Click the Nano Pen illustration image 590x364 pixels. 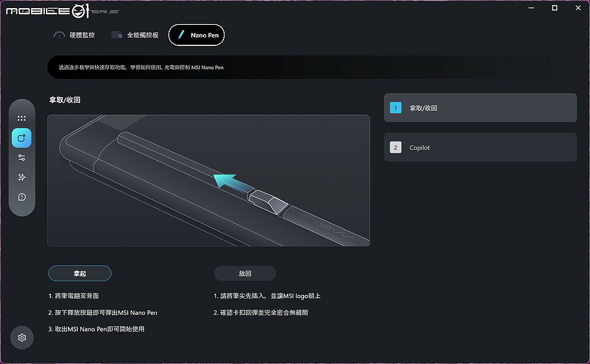(208, 180)
